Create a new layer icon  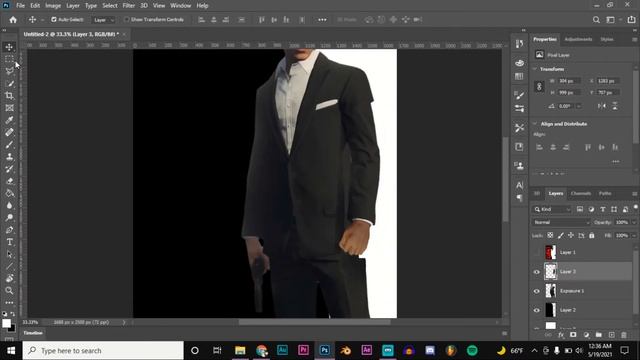(x=611, y=335)
